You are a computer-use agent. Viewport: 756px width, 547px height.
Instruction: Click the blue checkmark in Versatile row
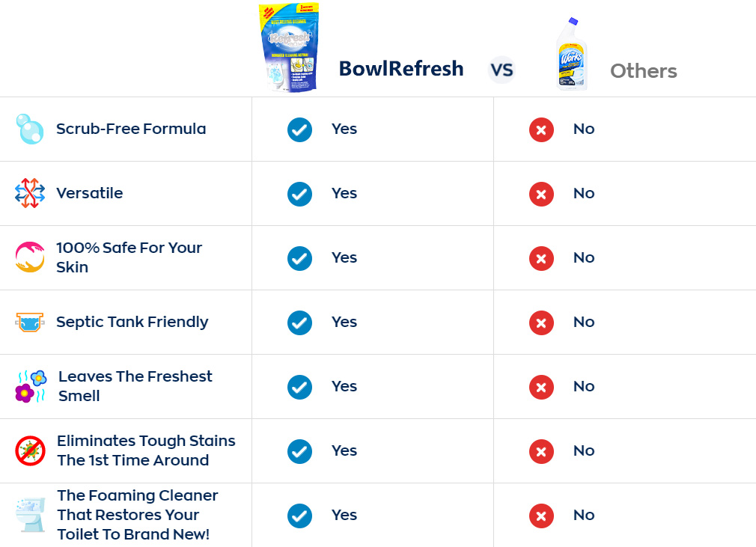click(299, 195)
